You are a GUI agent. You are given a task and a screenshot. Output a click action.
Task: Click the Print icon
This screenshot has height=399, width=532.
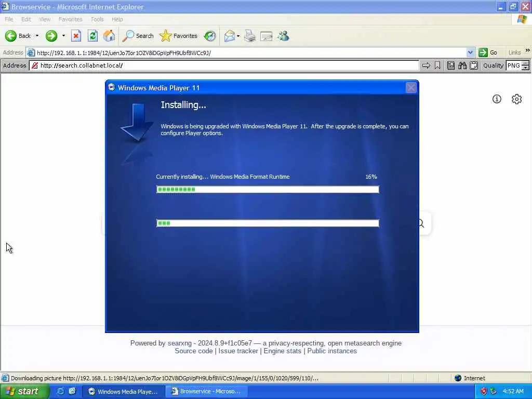tap(250, 36)
